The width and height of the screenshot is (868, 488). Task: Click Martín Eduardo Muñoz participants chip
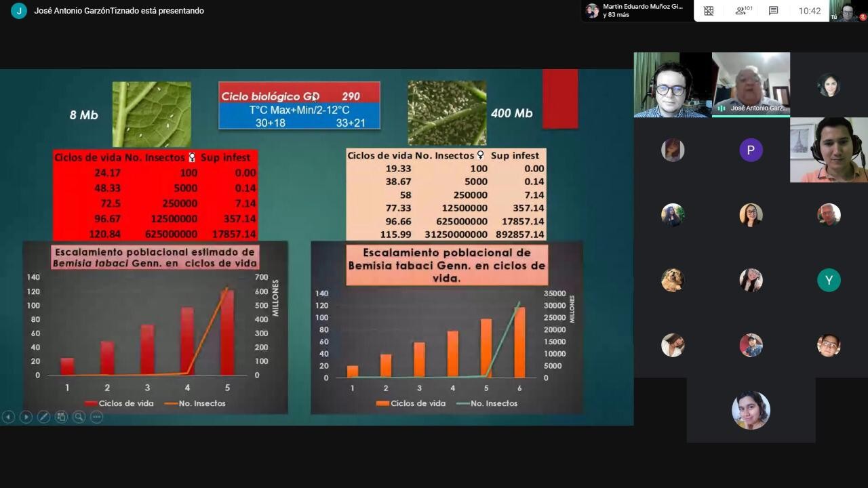pyautogui.click(x=636, y=11)
